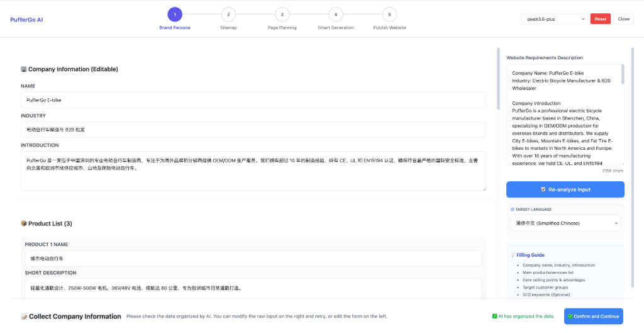Click the red Reset button
Screen dimensions: 644x333
click(x=600, y=19)
